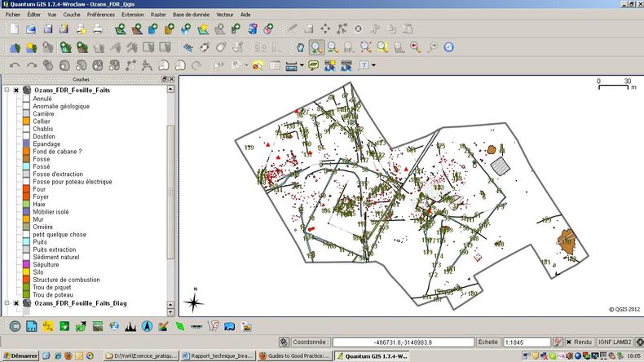This screenshot has height=362, width=644.
Task: Close the Couches panel
Action: coord(172,79)
